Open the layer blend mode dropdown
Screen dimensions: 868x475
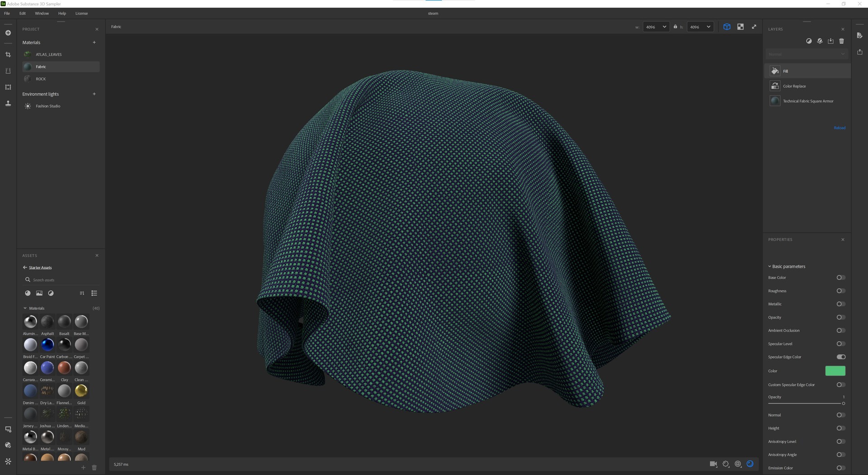(x=807, y=54)
